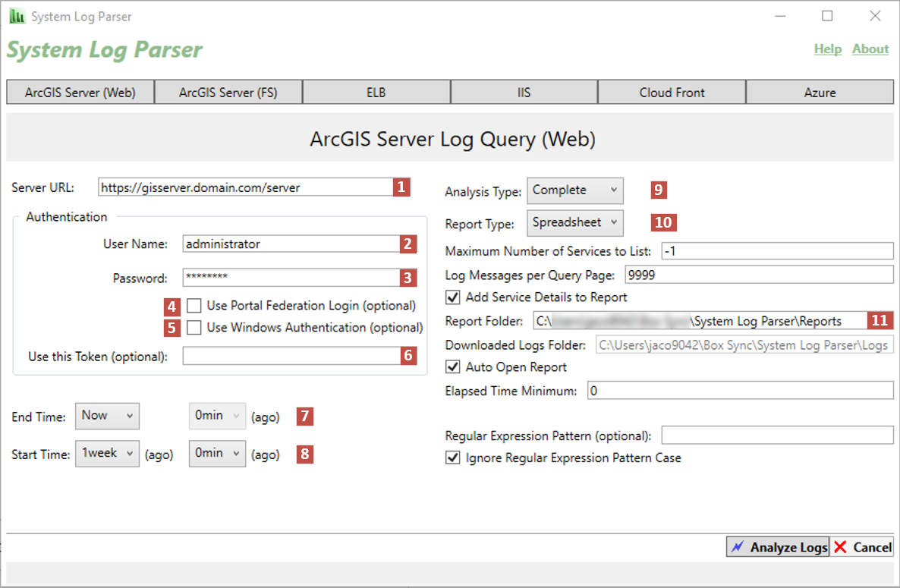Switch to the ArcGIS Server (Web) tab
Screen dimensions: 900x588
[80, 93]
